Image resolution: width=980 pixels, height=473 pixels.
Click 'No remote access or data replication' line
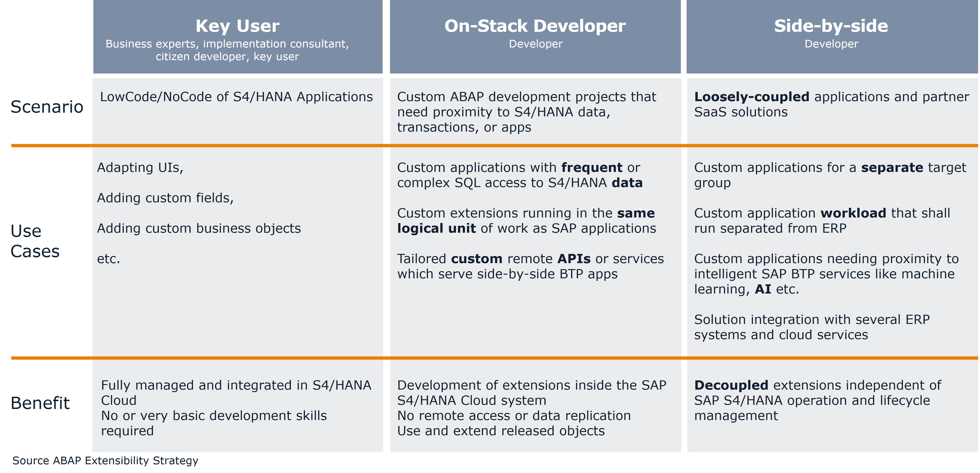click(514, 416)
